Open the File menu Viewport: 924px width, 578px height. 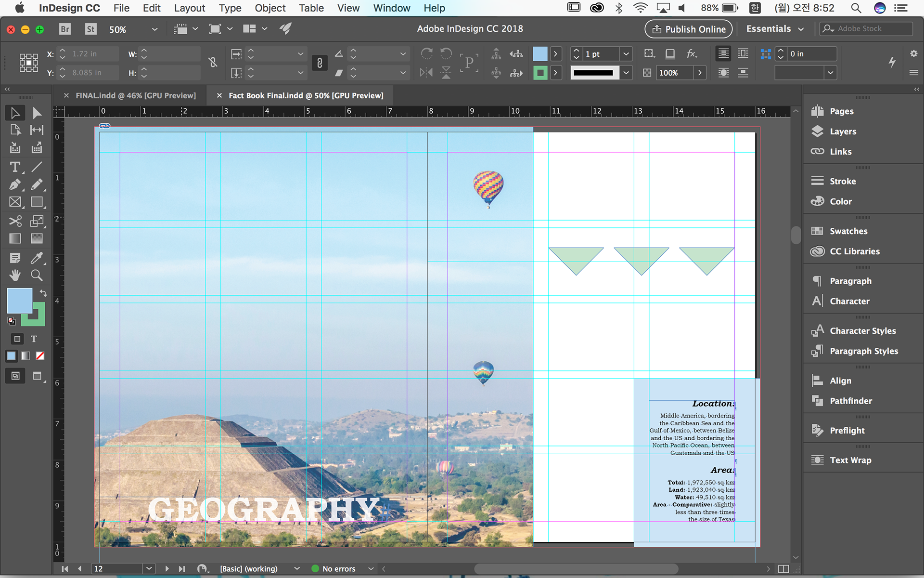[x=121, y=8]
